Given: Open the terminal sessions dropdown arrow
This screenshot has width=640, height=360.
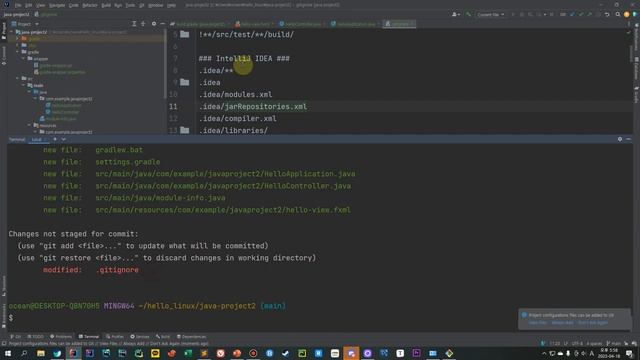Looking at the screenshot, I should point(63,140).
